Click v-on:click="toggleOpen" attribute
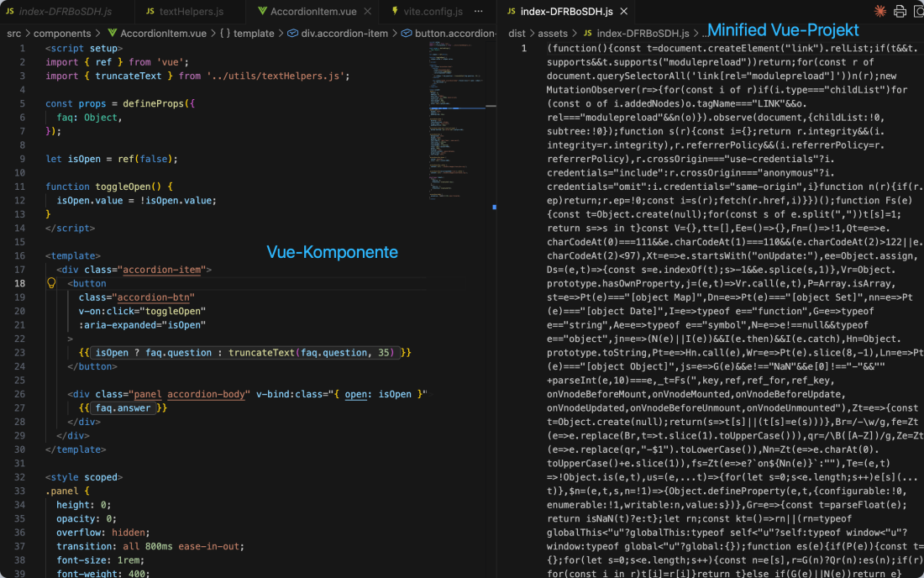 click(142, 311)
